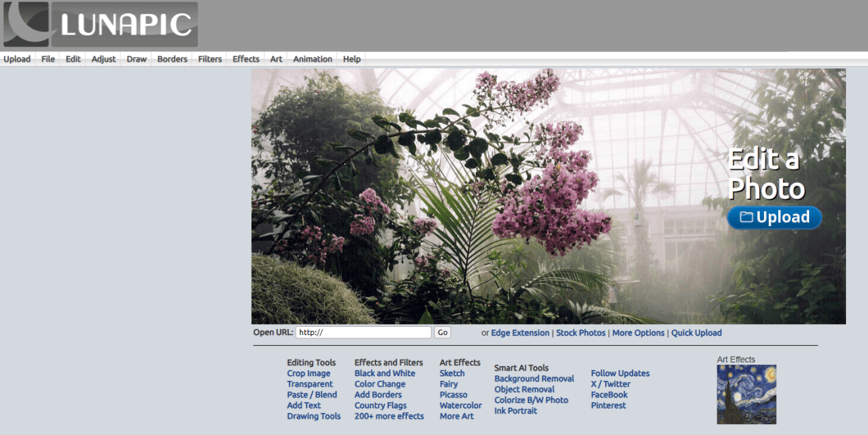Click the LunaPic moon logo

point(26,25)
